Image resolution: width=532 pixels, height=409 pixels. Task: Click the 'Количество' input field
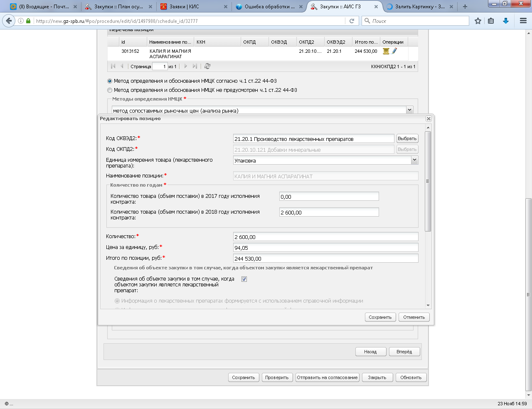[326, 237]
